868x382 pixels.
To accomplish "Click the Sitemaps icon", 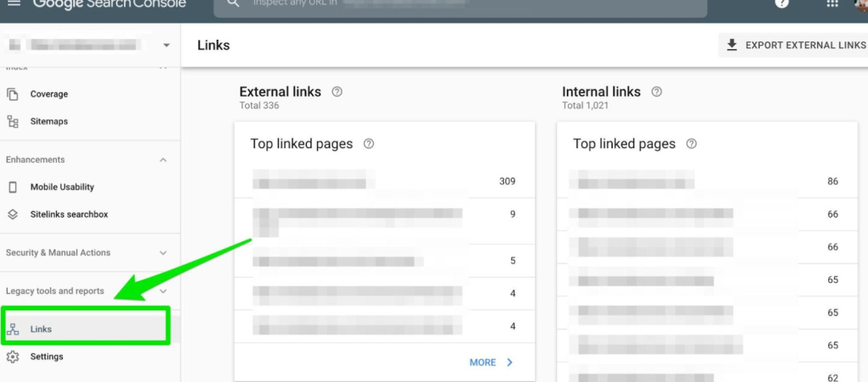I will 13,122.
